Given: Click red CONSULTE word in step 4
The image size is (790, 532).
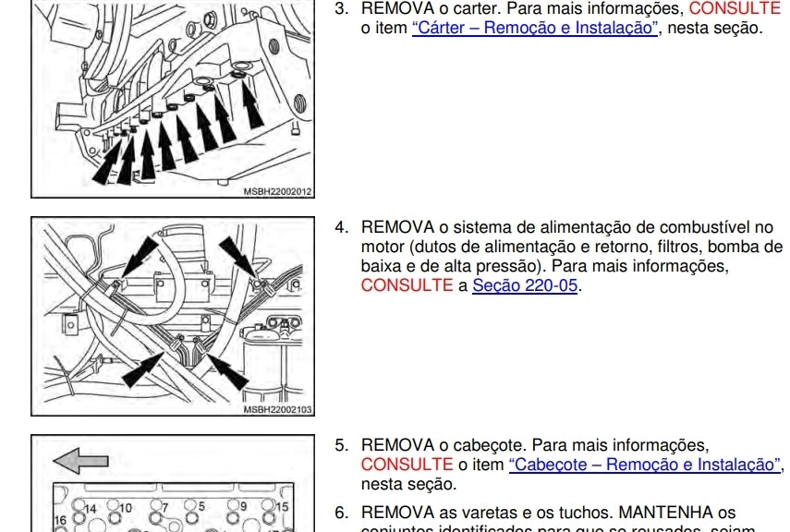Looking at the screenshot, I should (406, 286).
